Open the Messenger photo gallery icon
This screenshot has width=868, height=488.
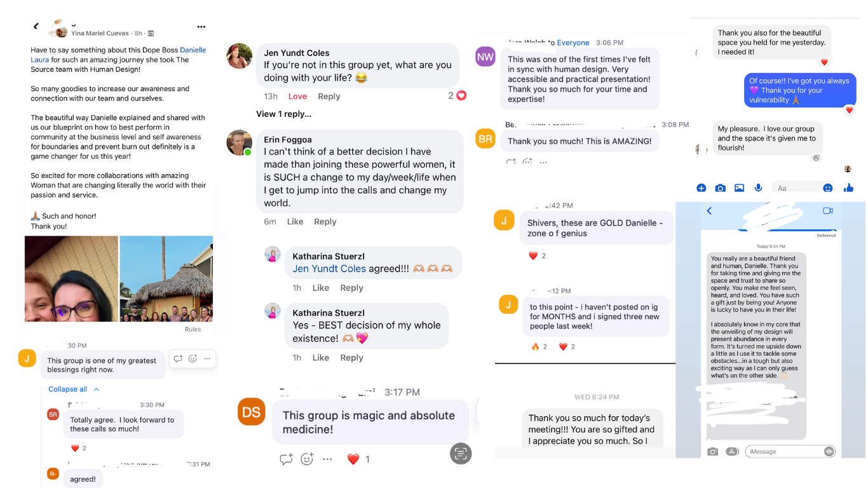coord(739,188)
